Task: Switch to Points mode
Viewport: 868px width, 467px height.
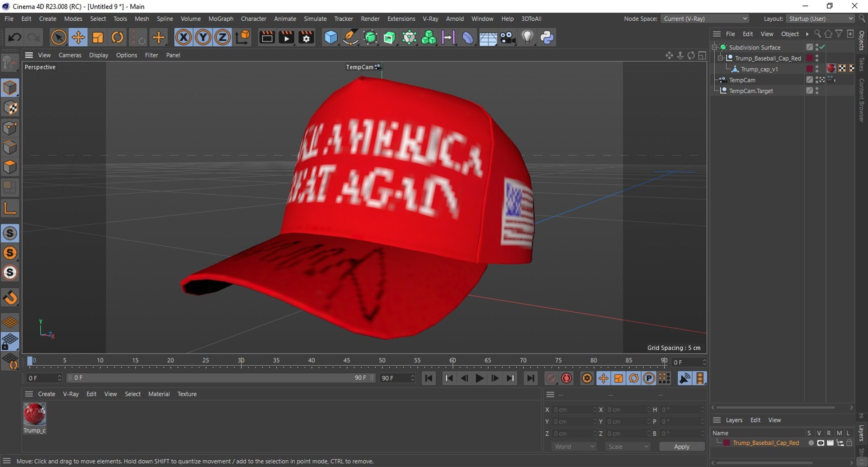Action: click(10, 128)
